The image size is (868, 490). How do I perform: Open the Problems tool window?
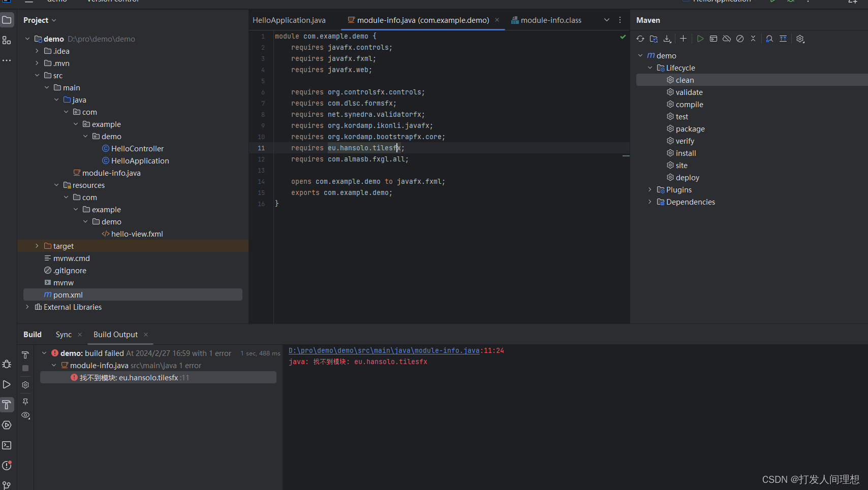[7, 465]
